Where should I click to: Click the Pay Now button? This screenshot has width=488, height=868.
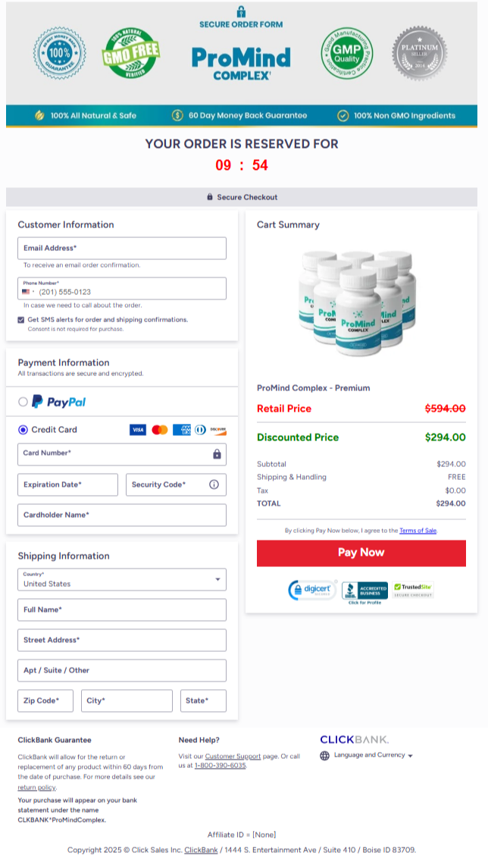pyautogui.click(x=361, y=553)
